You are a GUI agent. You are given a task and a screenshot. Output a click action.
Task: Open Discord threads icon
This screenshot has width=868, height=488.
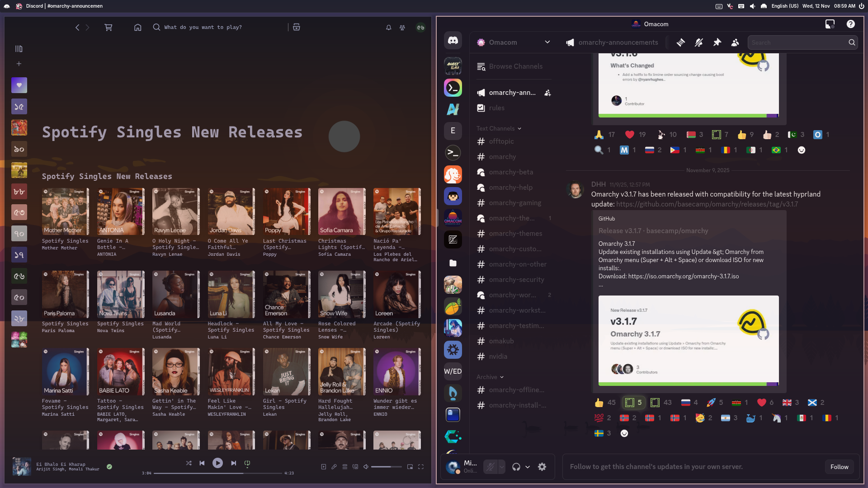point(680,42)
